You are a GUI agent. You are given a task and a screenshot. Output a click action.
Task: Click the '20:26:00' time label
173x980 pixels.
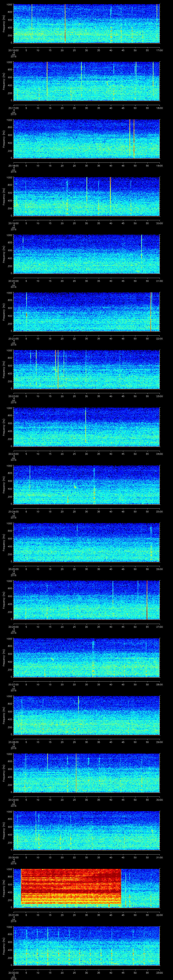(13, 627)
